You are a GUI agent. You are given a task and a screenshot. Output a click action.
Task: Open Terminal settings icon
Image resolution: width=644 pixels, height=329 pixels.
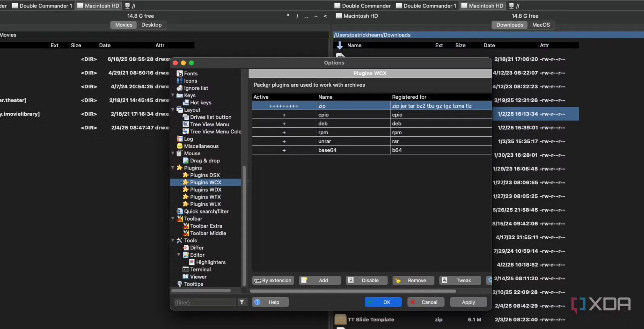click(186, 269)
